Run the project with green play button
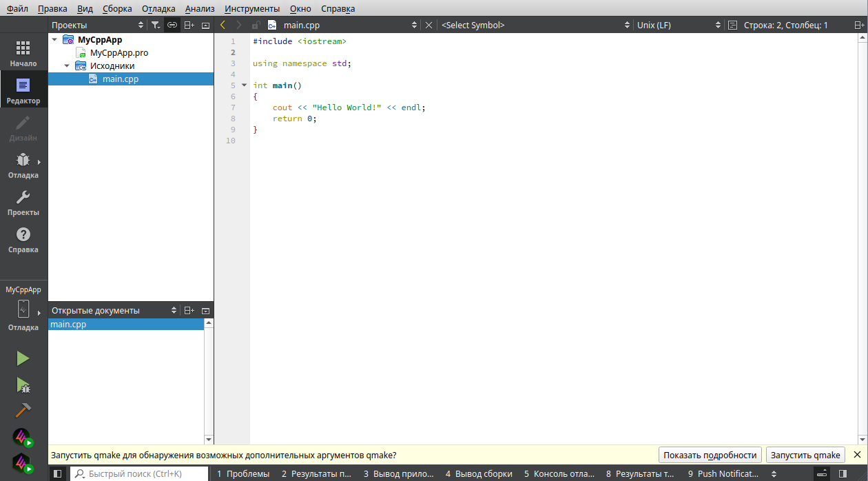The height and width of the screenshot is (481, 868). tap(23, 358)
